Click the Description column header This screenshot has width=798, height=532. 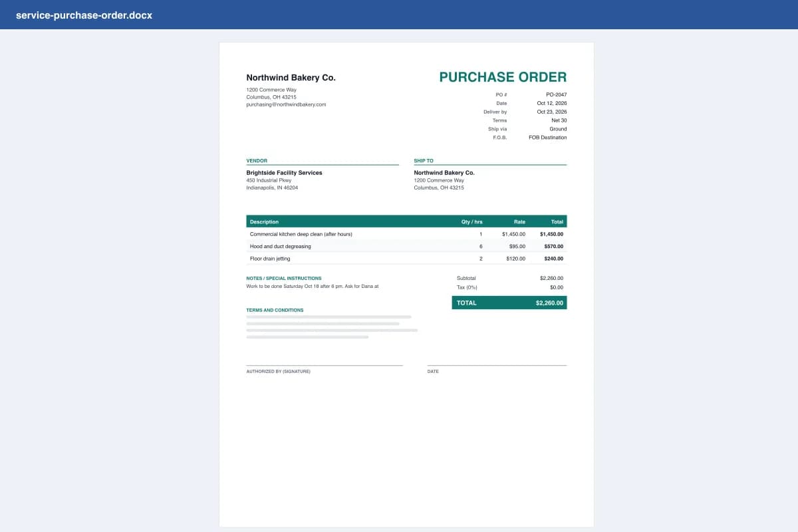(x=264, y=221)
